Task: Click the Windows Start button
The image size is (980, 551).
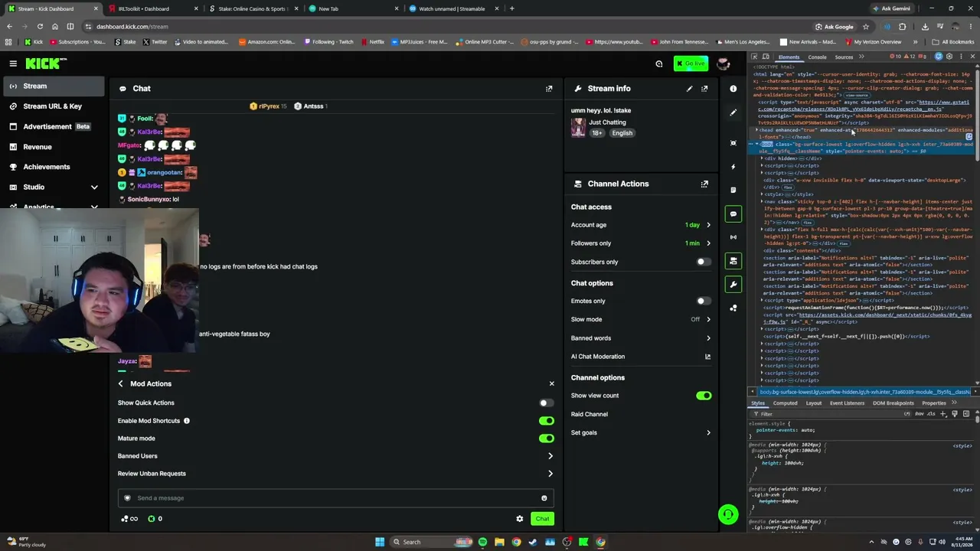Action: [x=380, y=542]
